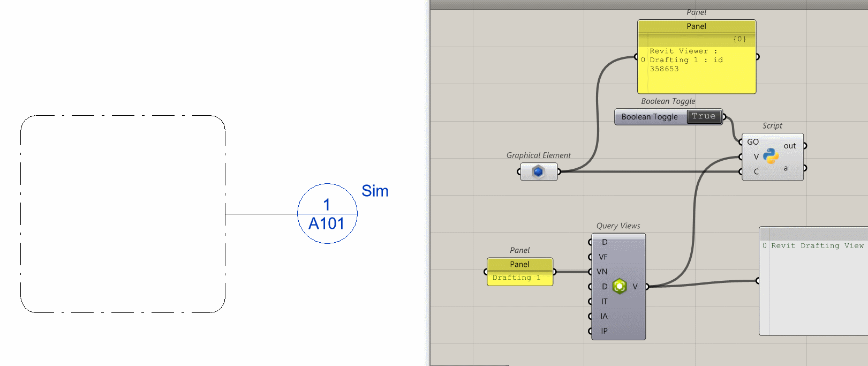Click the output grip of Graphical Element

[x=559, y=171]
